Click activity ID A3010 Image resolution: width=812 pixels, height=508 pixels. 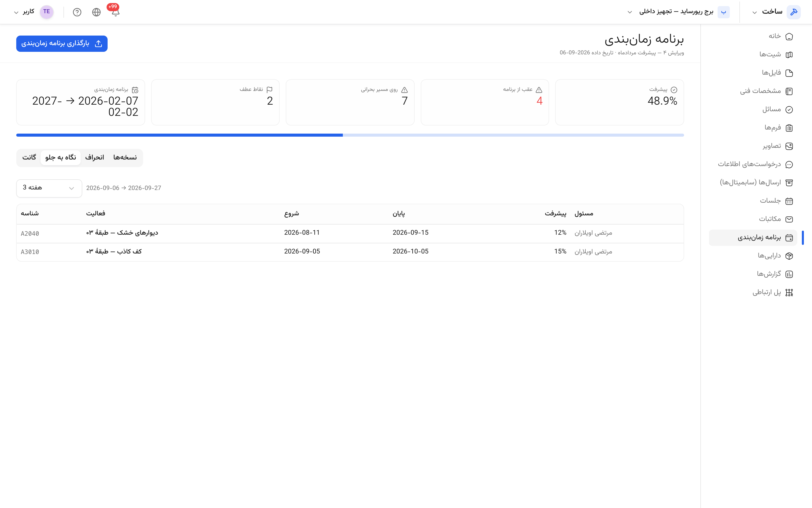30,252
